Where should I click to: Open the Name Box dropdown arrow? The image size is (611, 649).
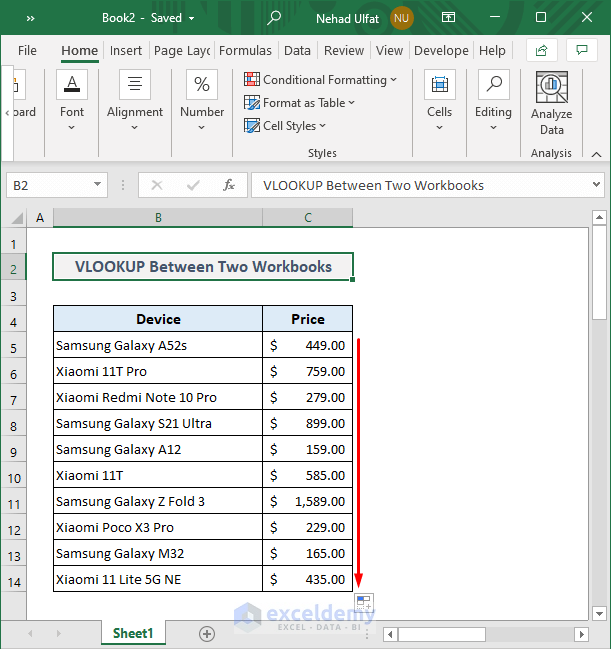(x=97, y=185)
